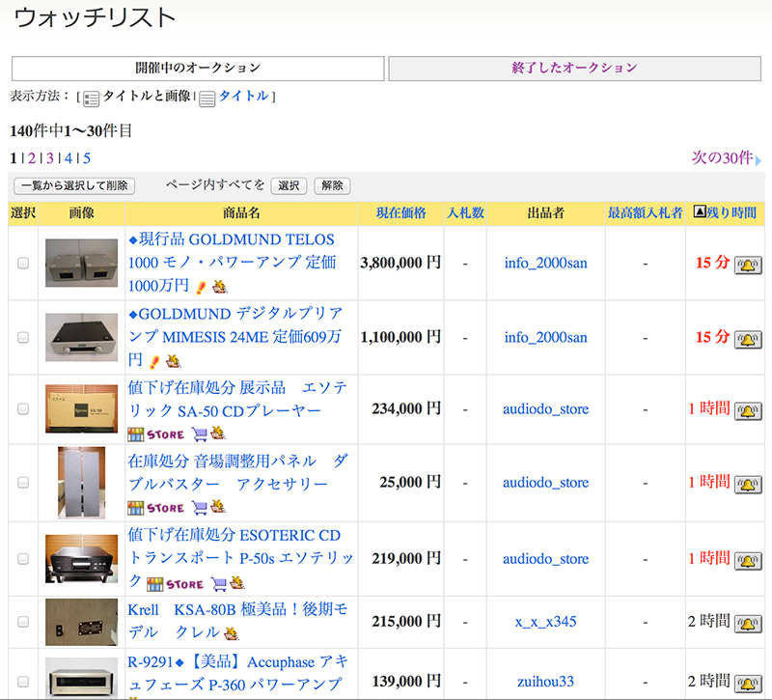Click sort arrow icon beside 残り時間
Viewport: 772px width, 700px height.
pyautogui.click(x=700, y=211)
